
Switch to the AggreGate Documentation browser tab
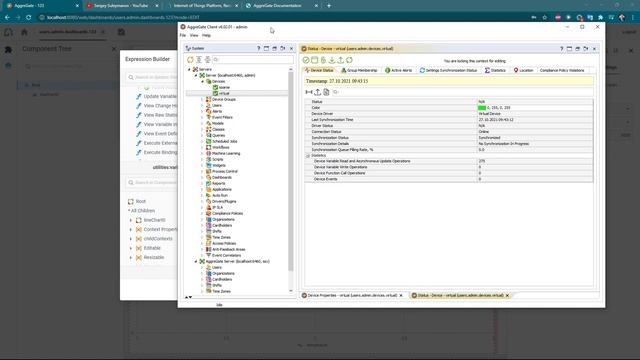click(278, 6)
